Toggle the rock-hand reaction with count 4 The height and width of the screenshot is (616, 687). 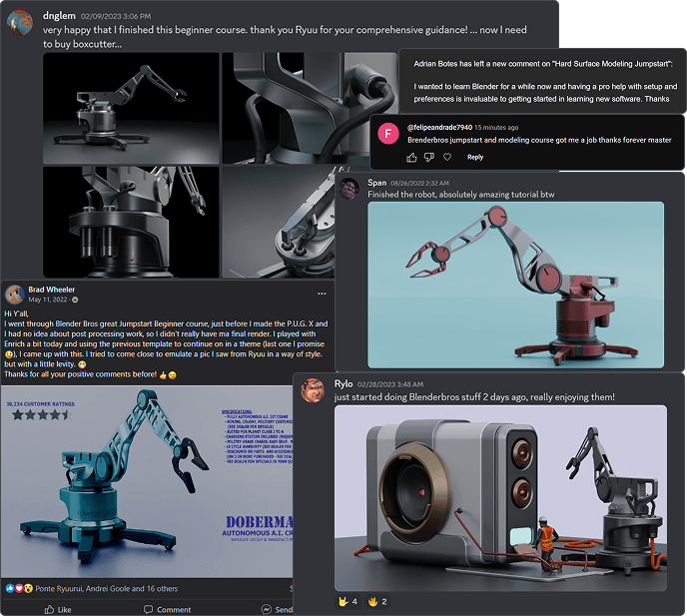tap(347, 602)
